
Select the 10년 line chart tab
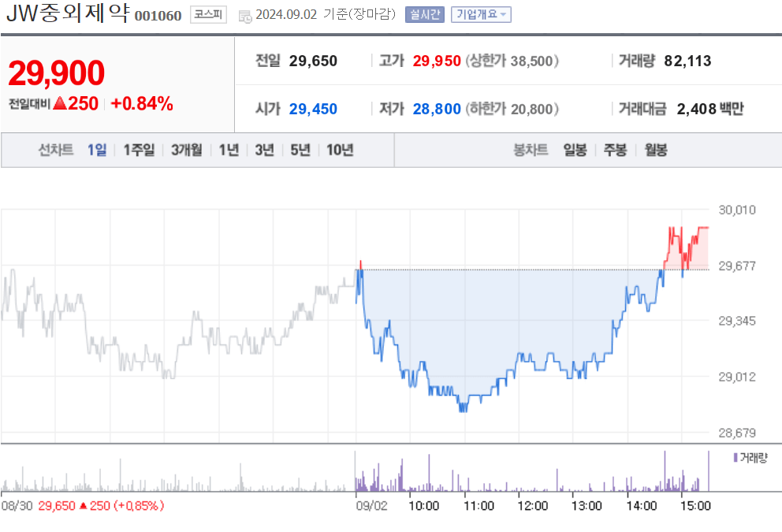(340, 150)
